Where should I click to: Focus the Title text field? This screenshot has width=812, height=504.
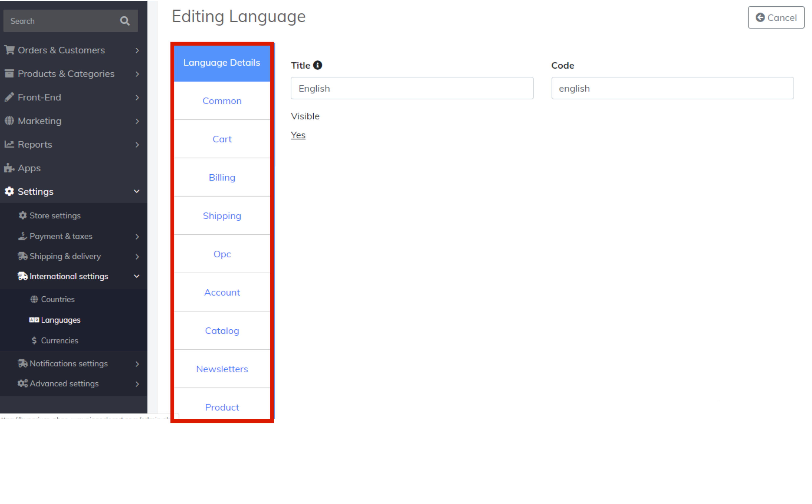pos(412,88)
